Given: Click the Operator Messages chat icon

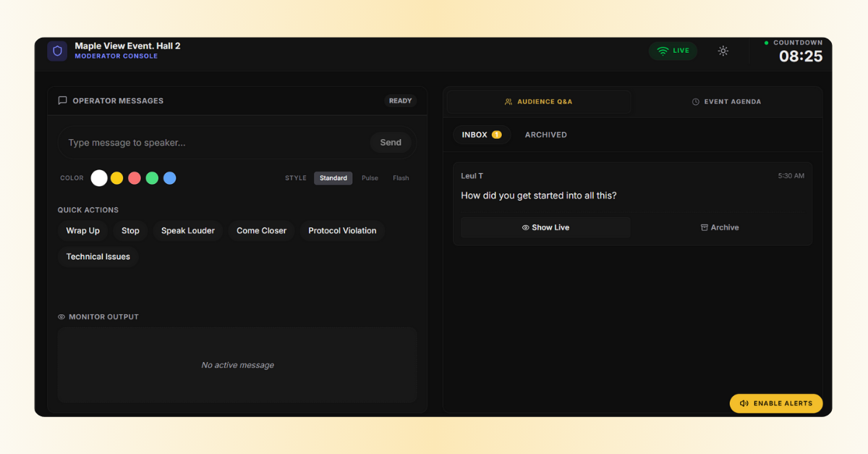Looking at the screenshot, I should coord(63,101).
